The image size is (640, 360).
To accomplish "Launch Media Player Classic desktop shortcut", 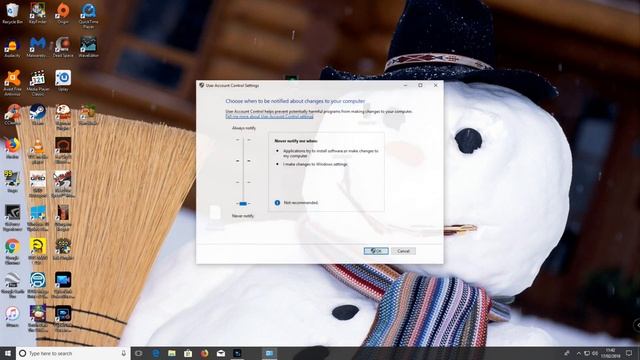I will click(x=38, y=83).
